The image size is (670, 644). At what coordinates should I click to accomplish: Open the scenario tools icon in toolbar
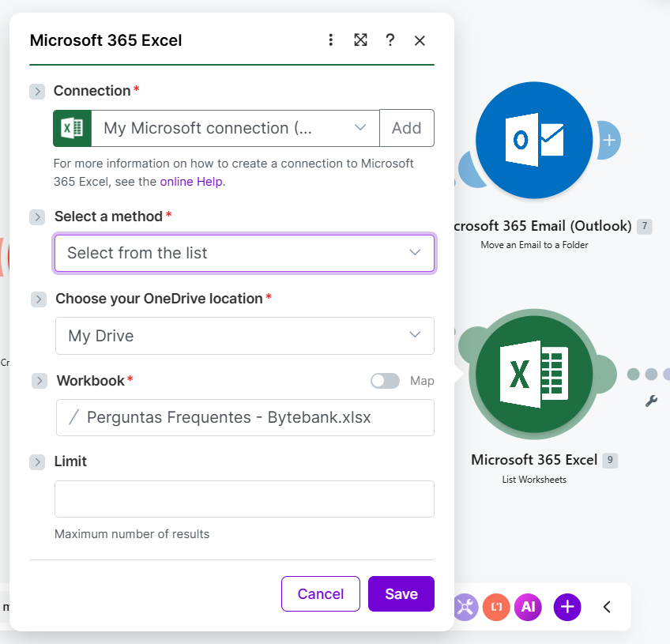(x=465, y=607)
